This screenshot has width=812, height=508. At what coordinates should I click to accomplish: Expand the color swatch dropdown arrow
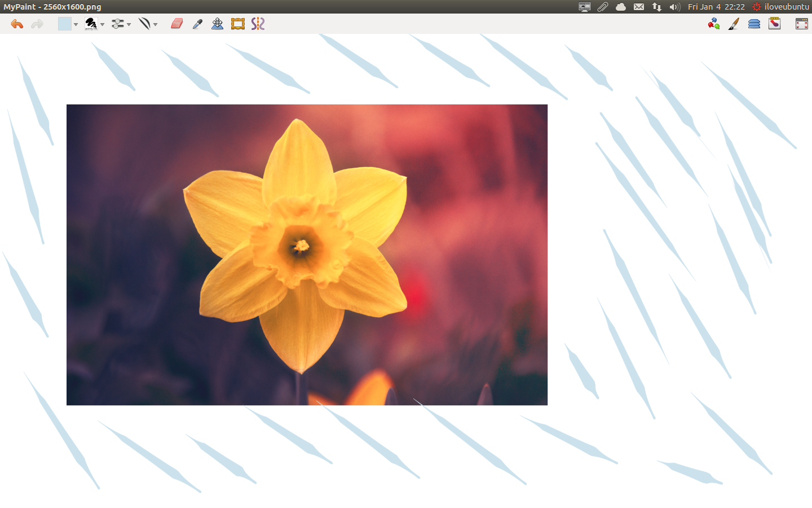[76, 24]
